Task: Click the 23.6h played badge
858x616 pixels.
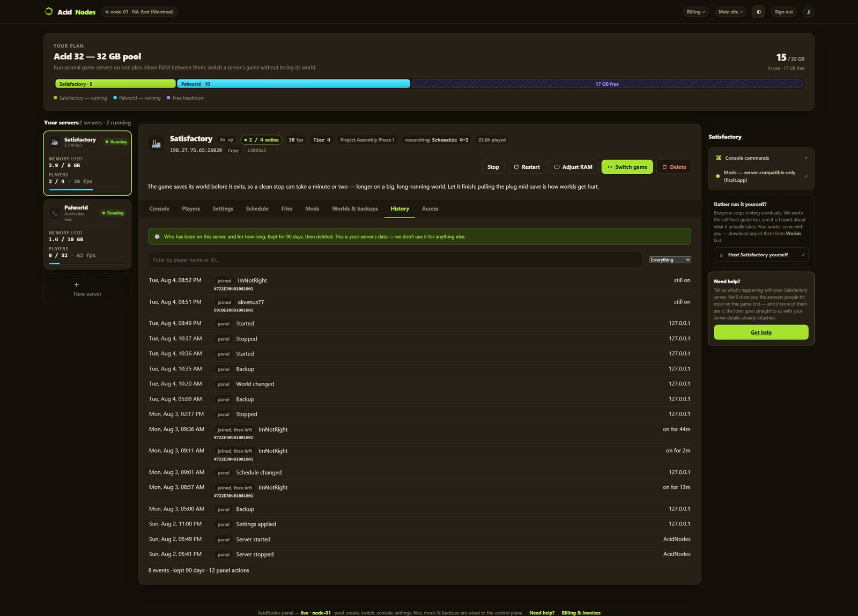Action: pyautogui.click(x=492, y=140)
